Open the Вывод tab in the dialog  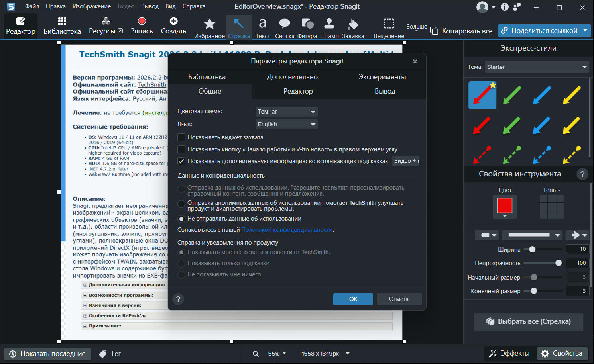385,91
